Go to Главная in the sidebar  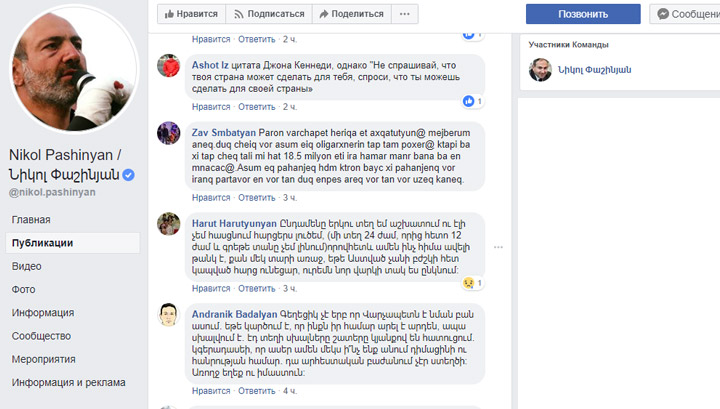click(31, 219)
